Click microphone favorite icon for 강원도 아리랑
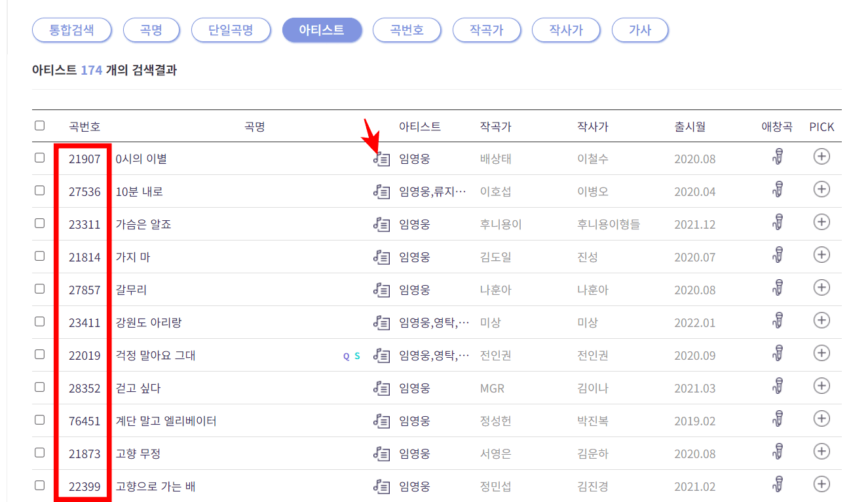 pyautogui.click(x=778, y=321)
